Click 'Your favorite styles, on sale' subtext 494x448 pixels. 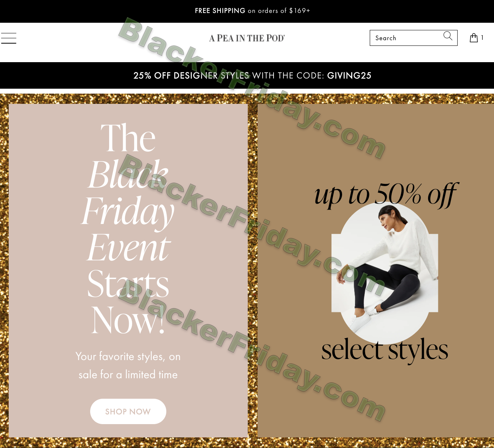click(128, 365)
